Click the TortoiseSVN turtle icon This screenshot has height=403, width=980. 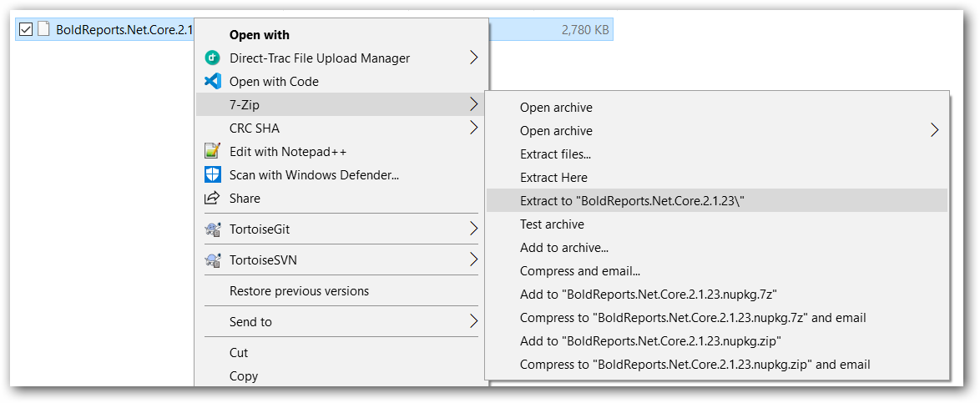pos(213,260)
